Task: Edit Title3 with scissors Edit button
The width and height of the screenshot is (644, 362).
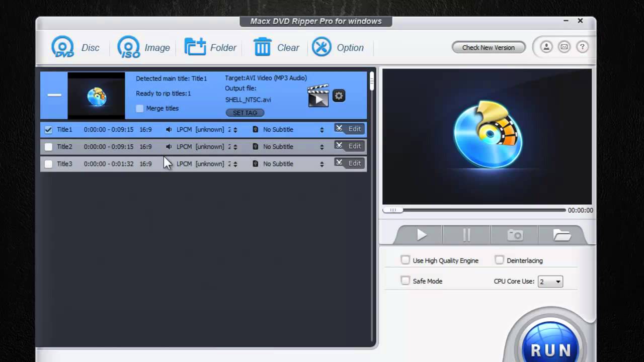Action: 349,163
